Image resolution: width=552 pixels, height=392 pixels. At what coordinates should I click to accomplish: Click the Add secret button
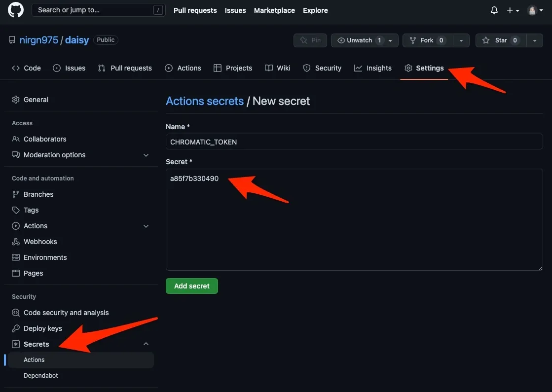[x=191, y=285]
